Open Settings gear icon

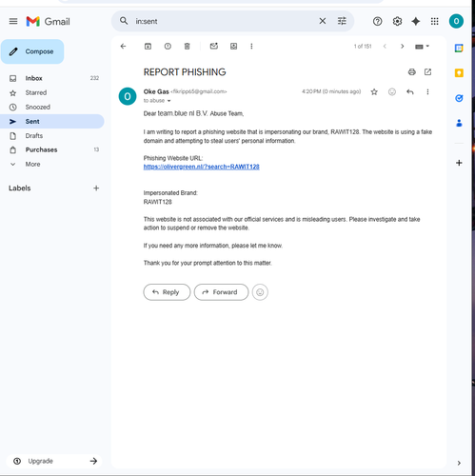point(397,21)
